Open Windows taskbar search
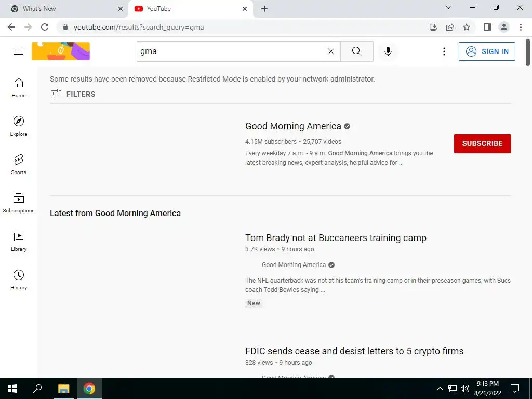Screen dimensions: 532x399 point(37,389)
